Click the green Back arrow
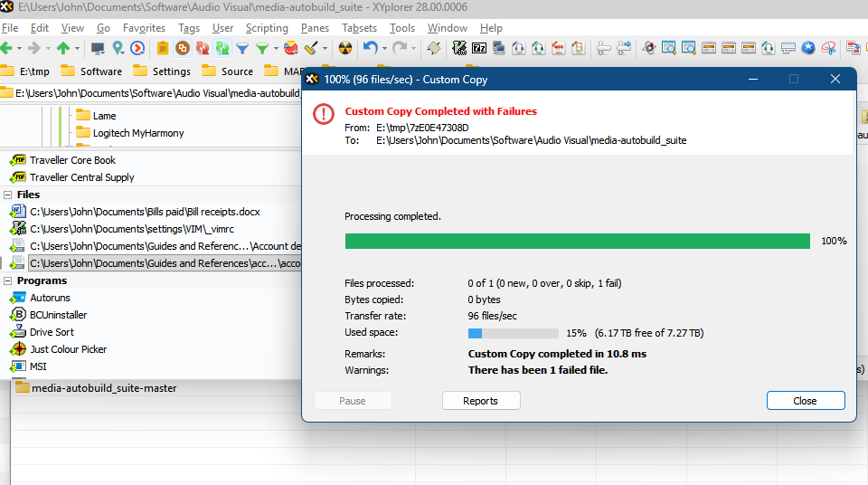868x485 pixels. click(x=6, y=48)
